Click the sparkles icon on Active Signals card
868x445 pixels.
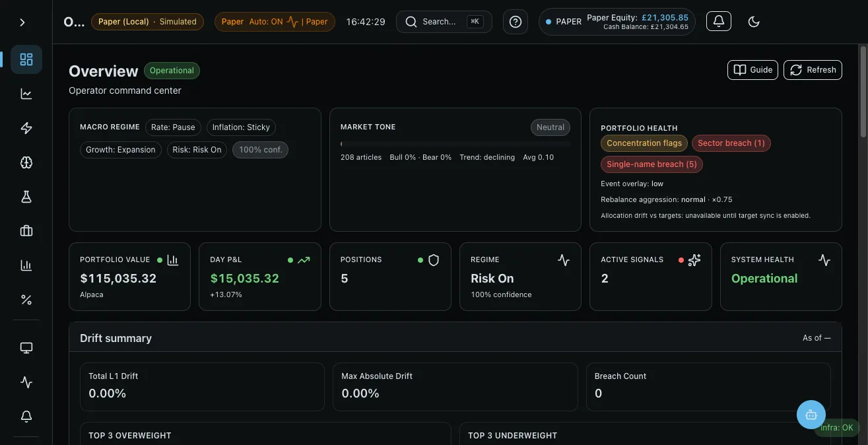(694, 260)
